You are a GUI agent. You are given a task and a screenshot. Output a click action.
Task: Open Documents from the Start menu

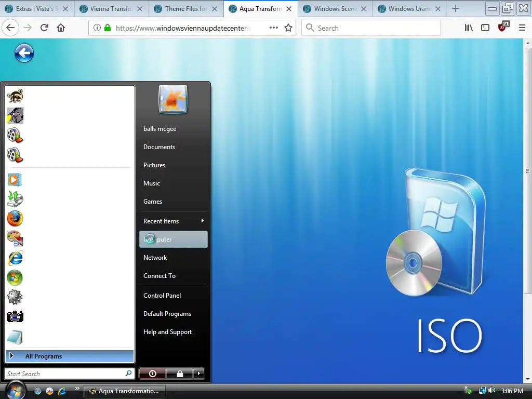coord(159,147)
